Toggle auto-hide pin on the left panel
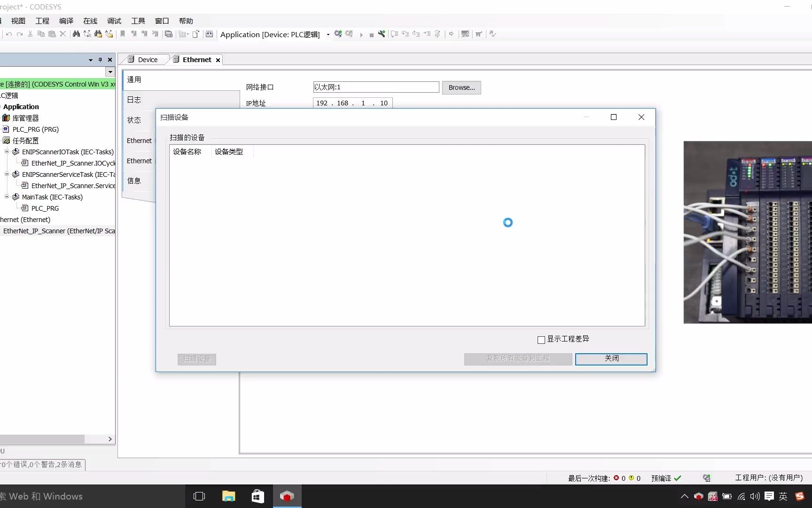 click(100, 60)
